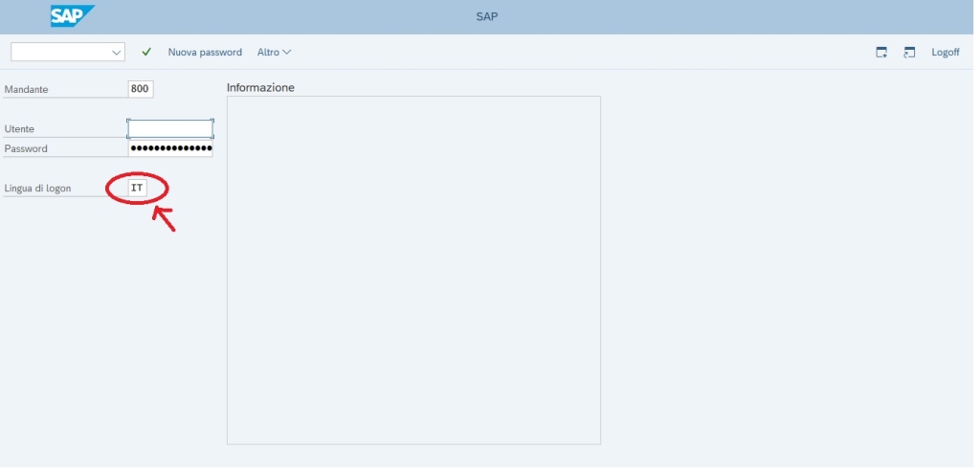Click inside the Informazione text box
Image resolution: width=980 pixels, height=471 pixels.
coord(413,270)
